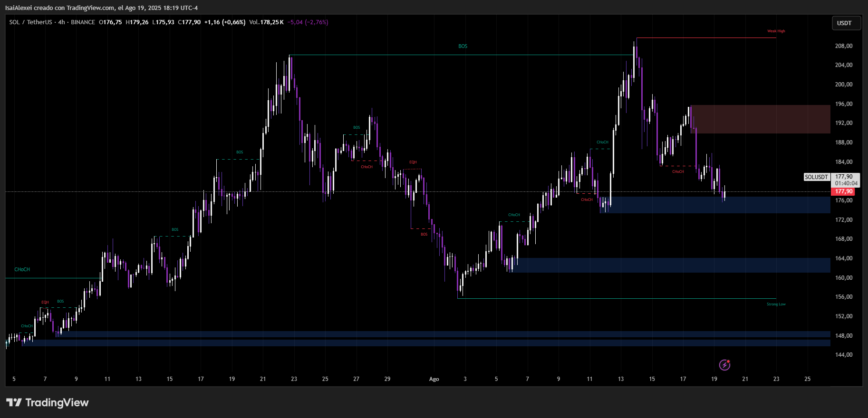Click the TradingView logo at bottom left
868x418 pixels.
48,403
